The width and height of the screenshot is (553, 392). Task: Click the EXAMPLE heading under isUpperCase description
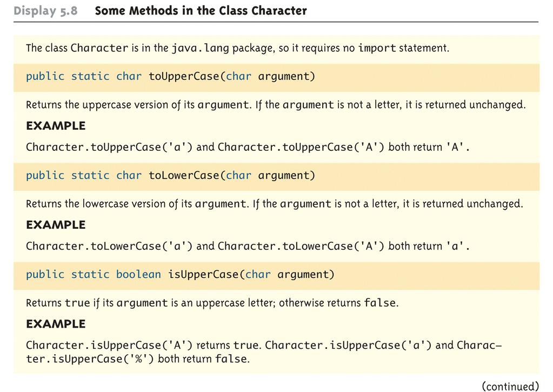56,324
